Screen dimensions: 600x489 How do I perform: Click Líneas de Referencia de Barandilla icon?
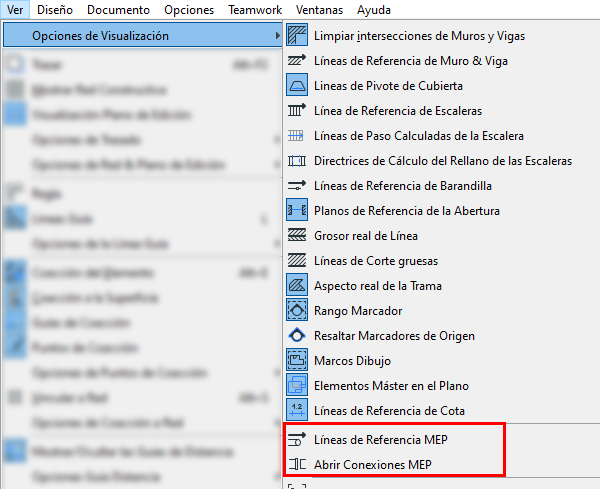[297, 185]
